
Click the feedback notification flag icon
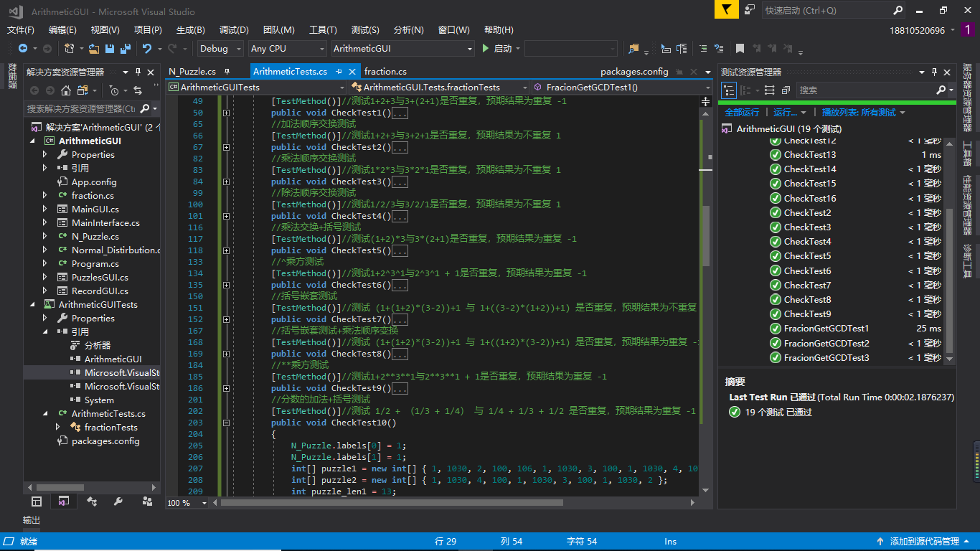pos(727,10)
